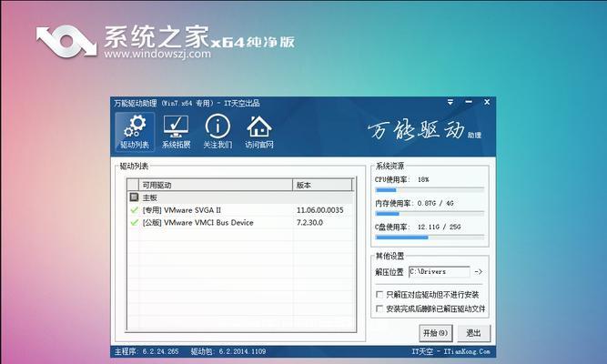The width and height of the screenshot is (607, 364).
Task: Click the 开始 button
Action: 435,333
